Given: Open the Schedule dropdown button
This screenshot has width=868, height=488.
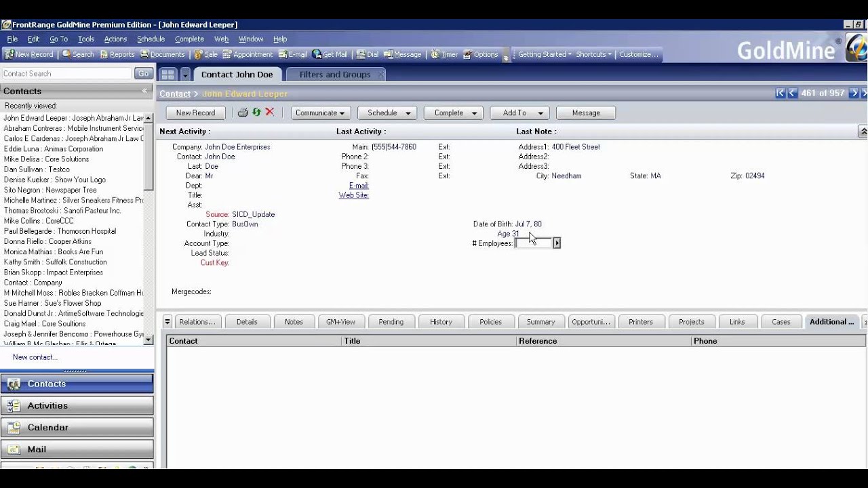Looking at the screenshot, I should [387, 113].
